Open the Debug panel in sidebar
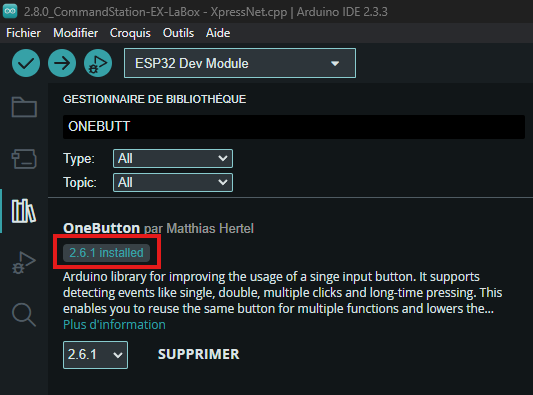Image resolution: width=533 pixels, height=395 pixels. click(24, 262)
